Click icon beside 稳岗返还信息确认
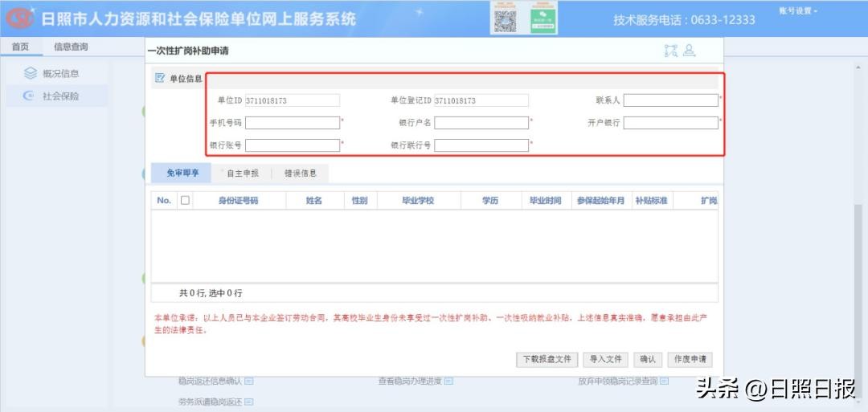 (x=249, y=381)
